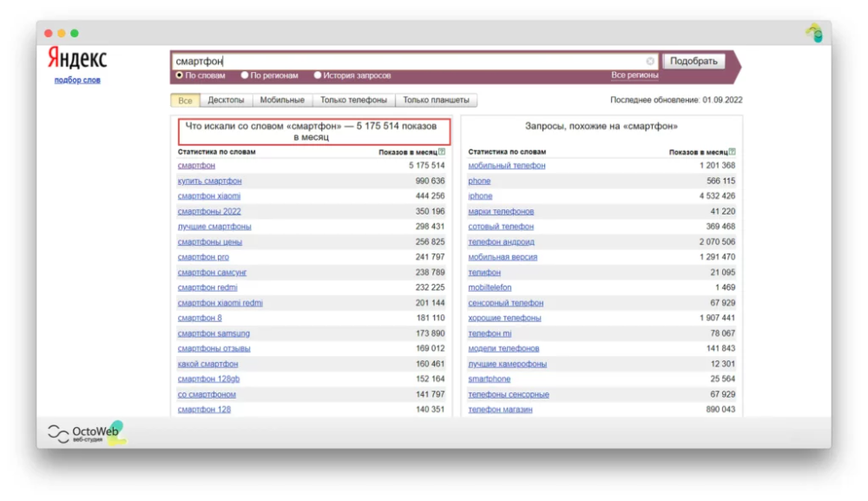The width and height of the screenshot is (868, 501).
Task: Clear the search field with the X icon
Action: coord(650,62)
